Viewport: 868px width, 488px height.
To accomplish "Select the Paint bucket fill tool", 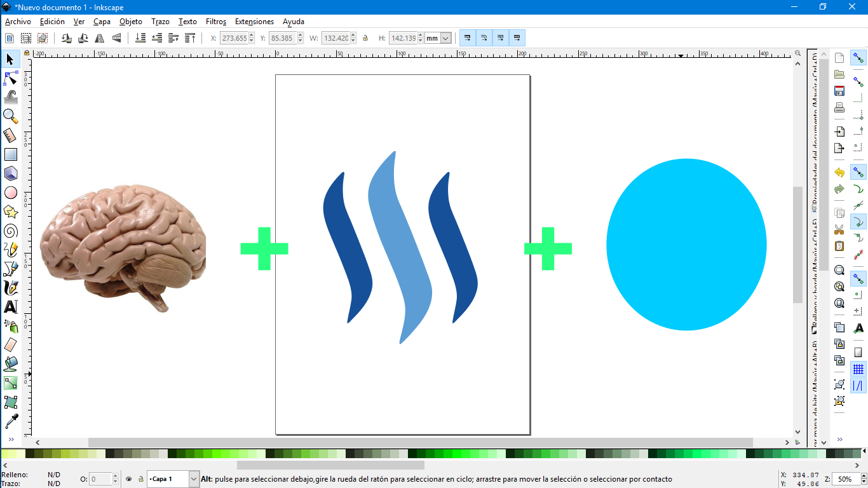I will pyautogui.click(x=11, y=364).
